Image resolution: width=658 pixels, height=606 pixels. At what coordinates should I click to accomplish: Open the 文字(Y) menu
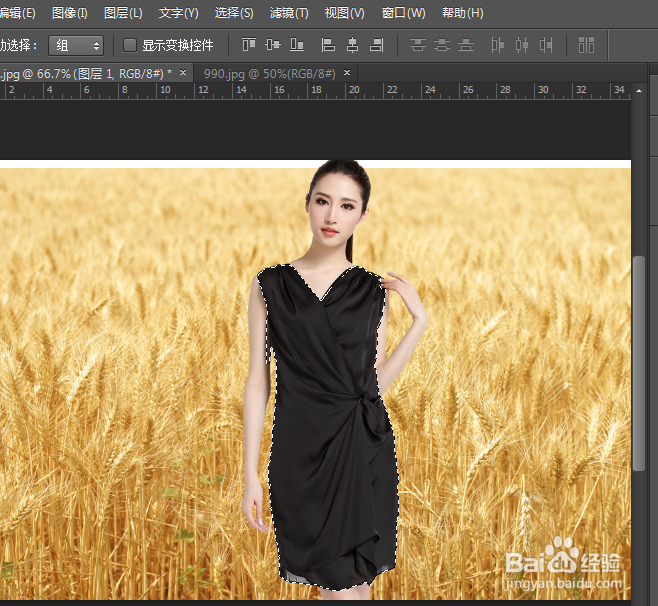(x=178, y=13)
